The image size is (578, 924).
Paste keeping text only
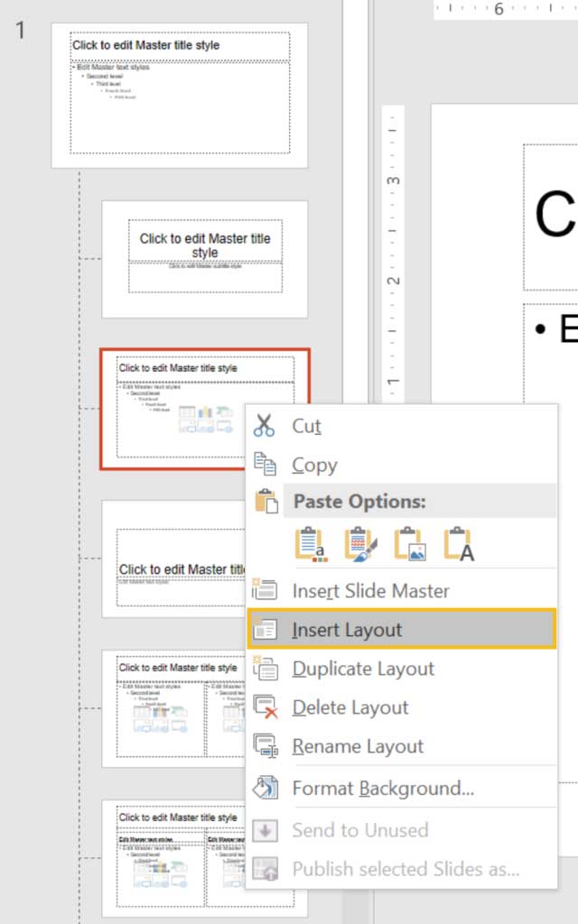(x=459, y=544)
